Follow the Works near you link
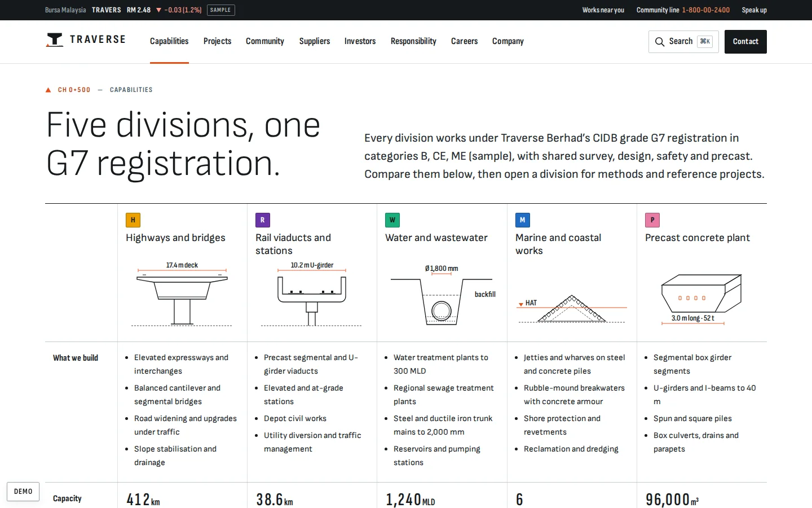Viewport: 812px width, 508px height. (x=603, y=10)
